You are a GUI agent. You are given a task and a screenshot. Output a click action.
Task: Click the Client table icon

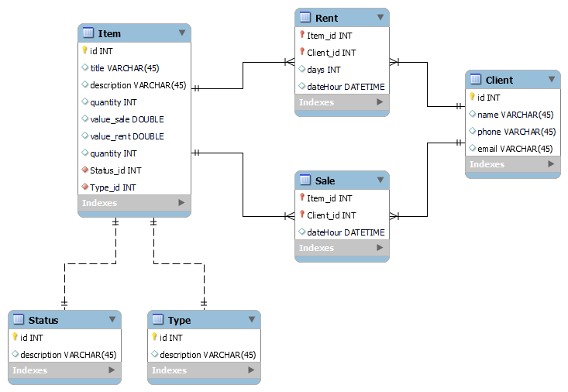click(476, 79)
